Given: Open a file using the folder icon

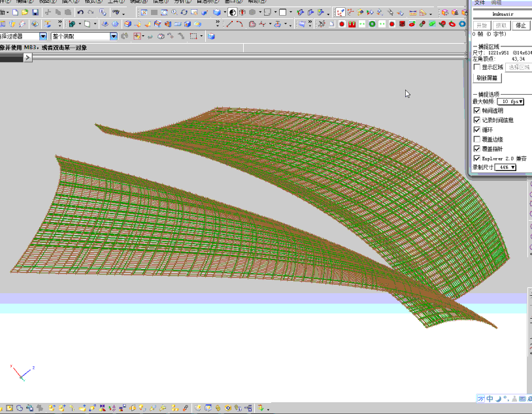Looking at the screenshot, I should tap(25, 12).
